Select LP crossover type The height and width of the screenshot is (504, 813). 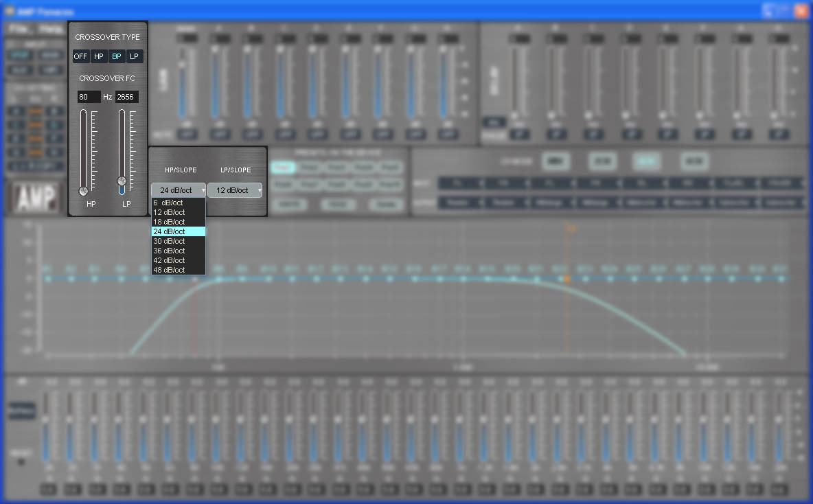[135, 56]
